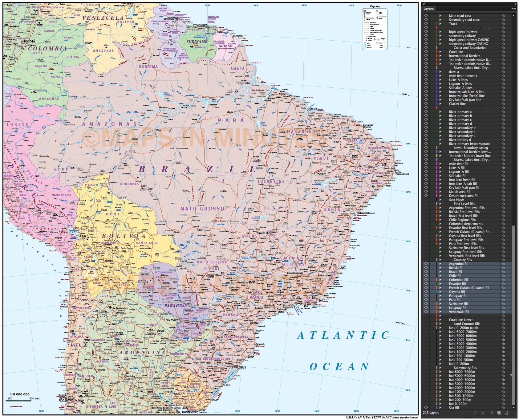Click target circle for Sea fill
This screenshot has height=420, width=519.
[504, 408]
